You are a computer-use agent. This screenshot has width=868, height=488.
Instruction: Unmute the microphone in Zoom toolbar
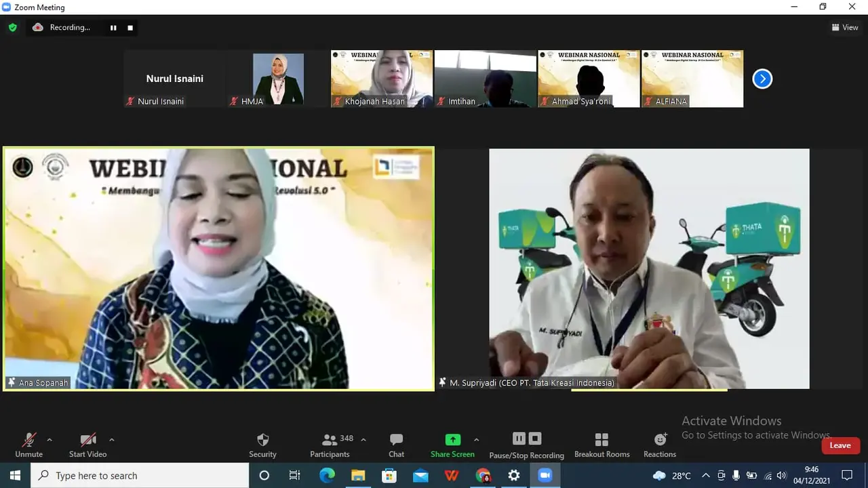pyautogui.click(x=28, y=445)
